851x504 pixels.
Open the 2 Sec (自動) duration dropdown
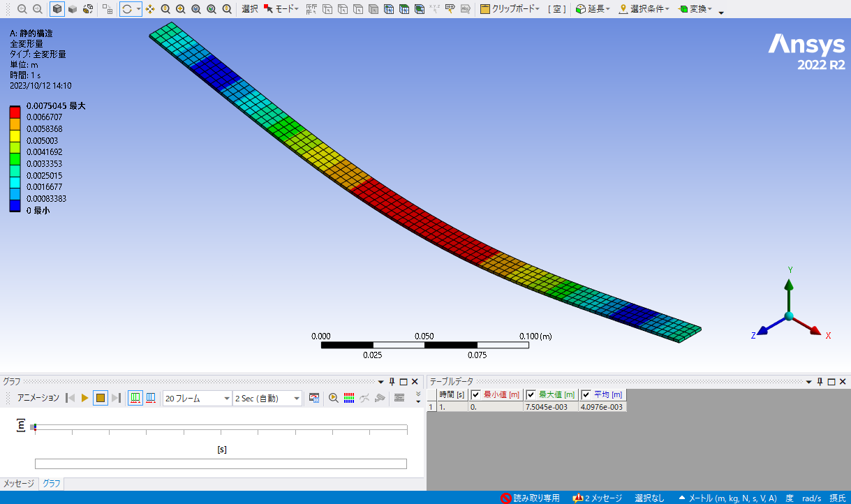267,399
